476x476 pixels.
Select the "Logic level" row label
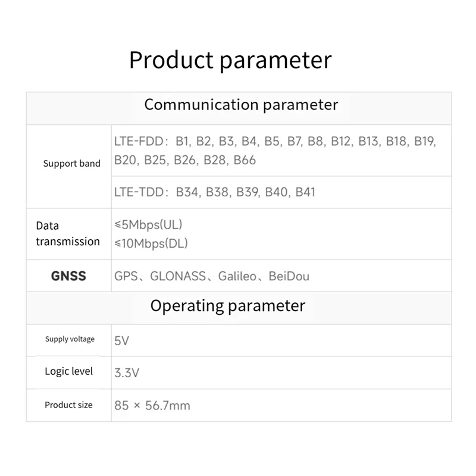(x=69, y=371)
